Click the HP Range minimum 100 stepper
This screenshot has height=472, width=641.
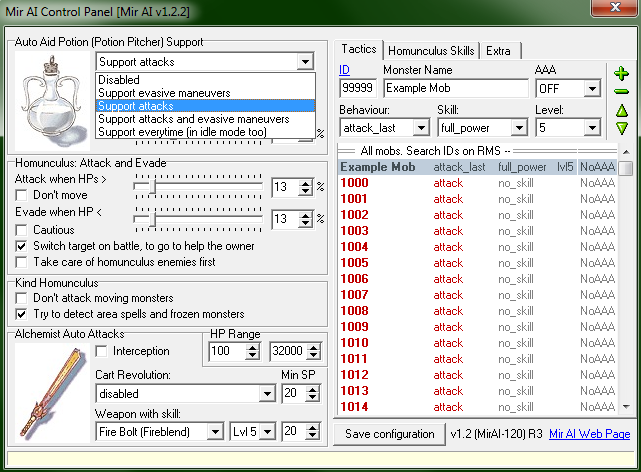(x=252, y=351)
